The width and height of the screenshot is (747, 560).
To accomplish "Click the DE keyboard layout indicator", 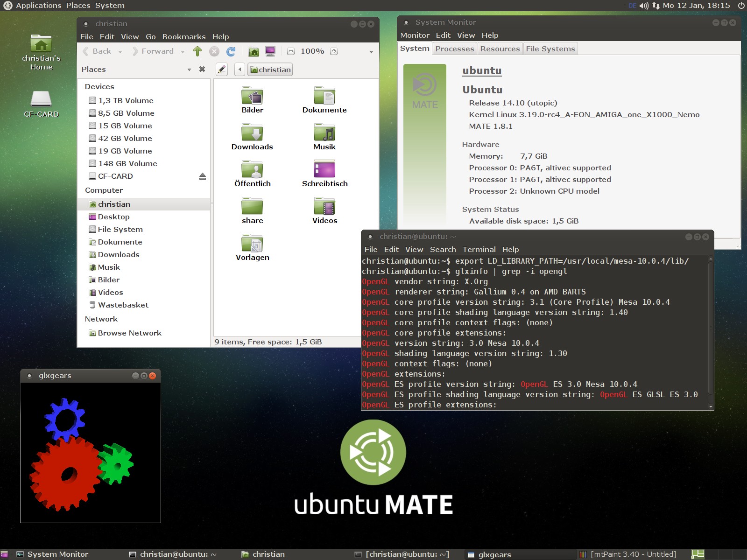I will pyautogui.click(x=633, y=6).
